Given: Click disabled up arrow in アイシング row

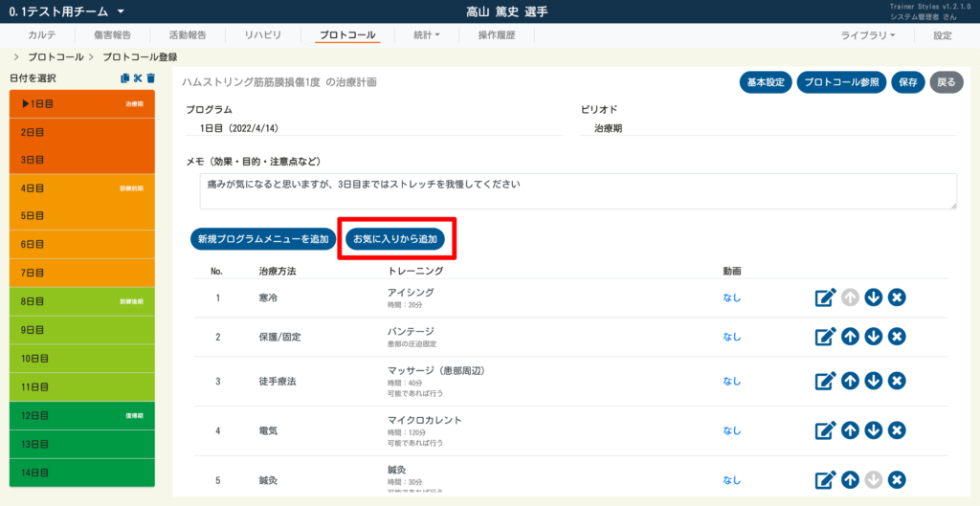Looking at the screenshot, I should pyautogui.click(x=850, y=298).
